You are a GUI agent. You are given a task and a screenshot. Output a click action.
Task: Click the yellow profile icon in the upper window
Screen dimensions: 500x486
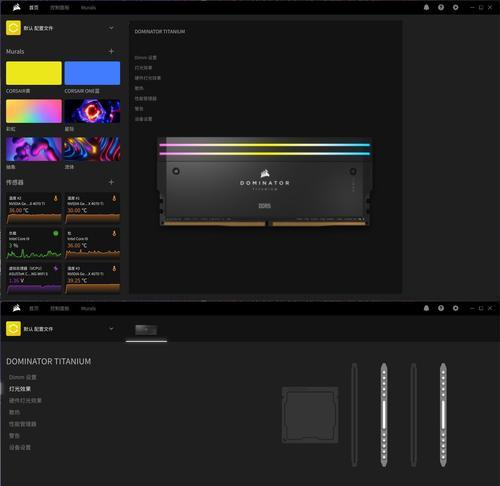tap(13, 28)
